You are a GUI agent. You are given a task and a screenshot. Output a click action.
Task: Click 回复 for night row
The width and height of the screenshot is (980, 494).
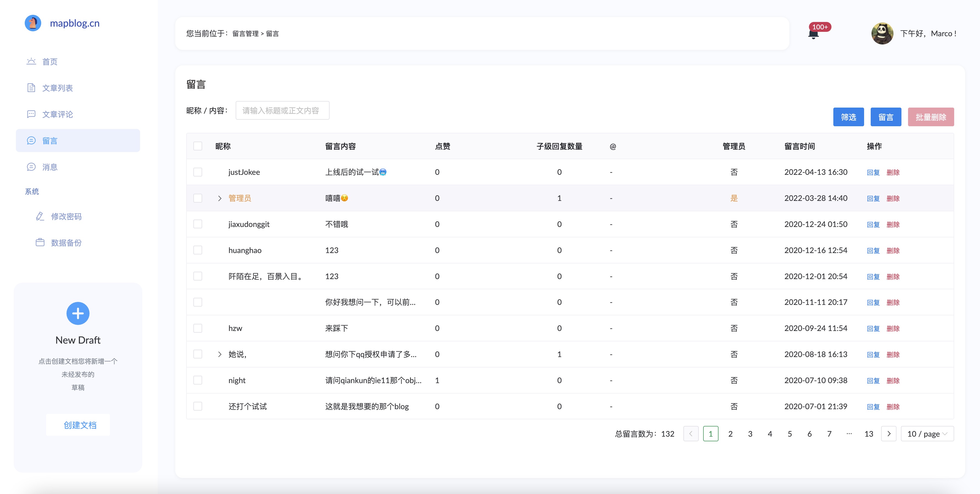(873, 381)
